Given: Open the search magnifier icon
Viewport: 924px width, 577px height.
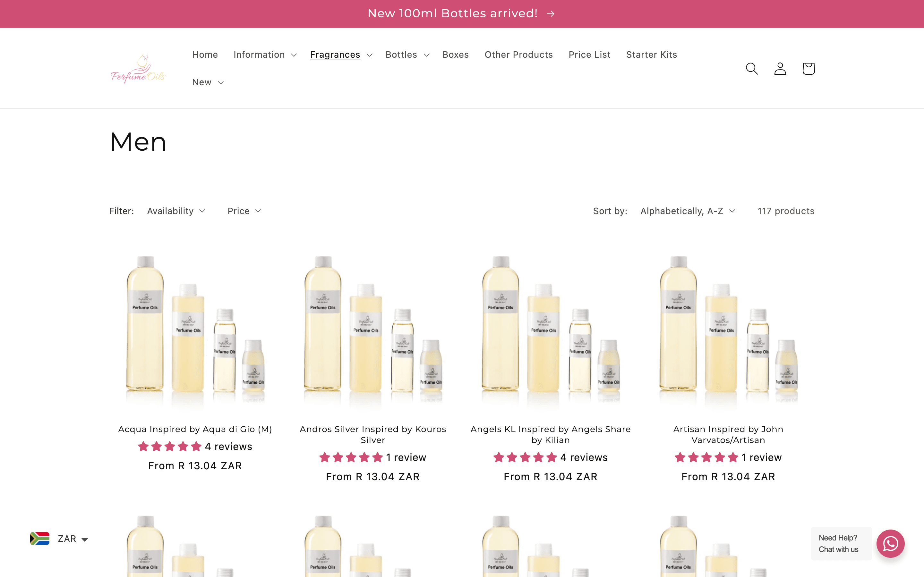Looking at the screenshot, I should 751,68.
